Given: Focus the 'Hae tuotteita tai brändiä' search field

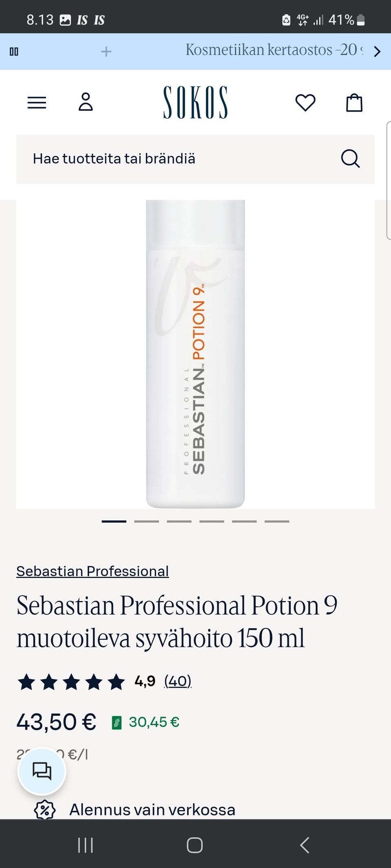Looking at the screenshot, I should pyautogui.click(x=195, y=159).
